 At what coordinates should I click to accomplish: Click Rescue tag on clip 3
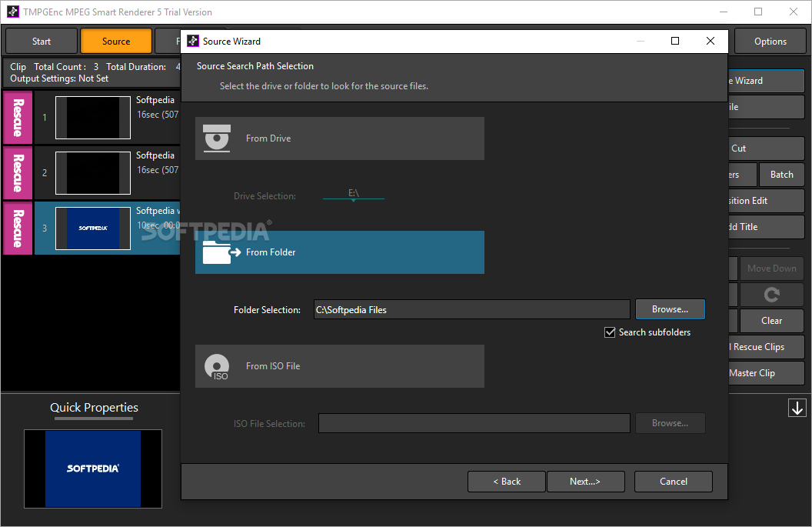click(x=18, y=228)
